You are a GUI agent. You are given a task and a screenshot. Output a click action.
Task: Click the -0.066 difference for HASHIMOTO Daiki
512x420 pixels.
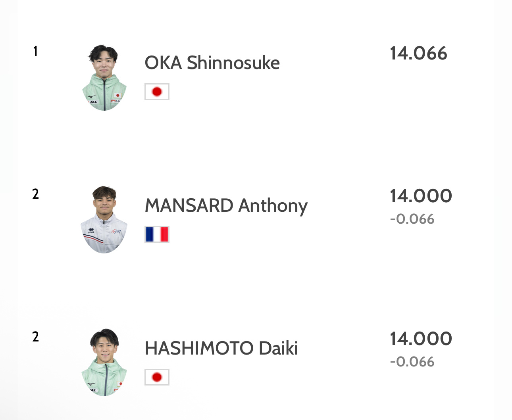(x=412, y=362)
